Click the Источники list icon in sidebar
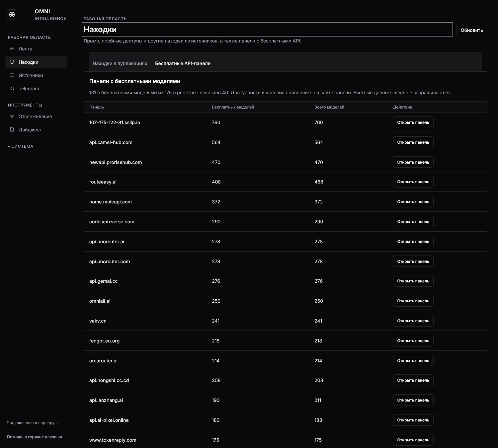Image resolution: width=498 pixels, height=448 pixels. coord(12,75)
